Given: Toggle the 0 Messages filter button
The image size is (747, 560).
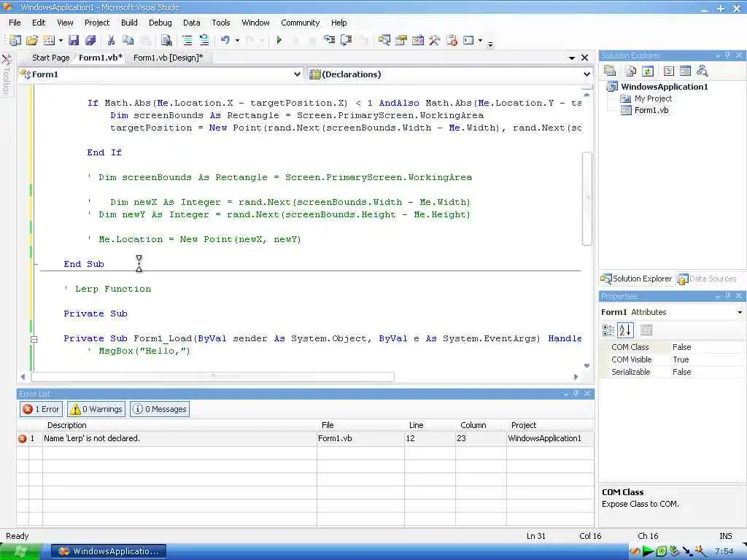Looking at the screenshot, I should coord(160,409).
